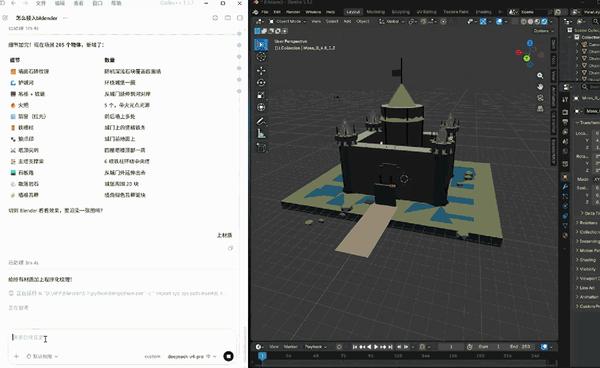Expand the Line Art panel
This screenshot has height=368, width=600.
click(x=589, y=288)
